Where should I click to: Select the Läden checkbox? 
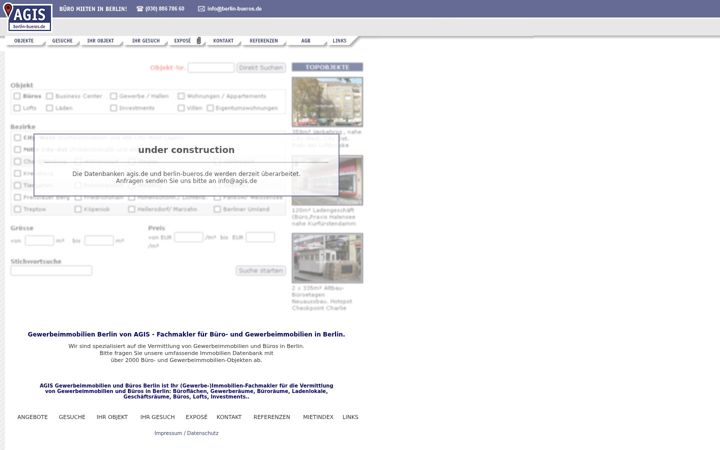click(x=50, y=108)
